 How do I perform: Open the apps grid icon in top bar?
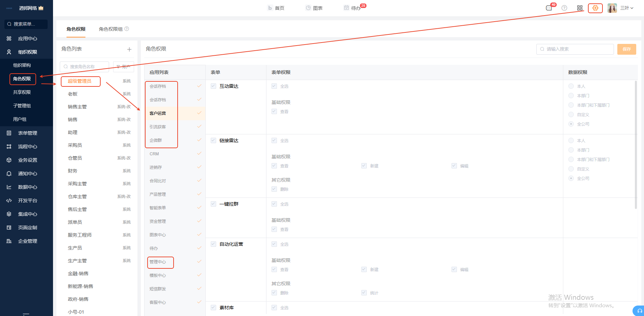pyautogui.click(x=580, y=8)
